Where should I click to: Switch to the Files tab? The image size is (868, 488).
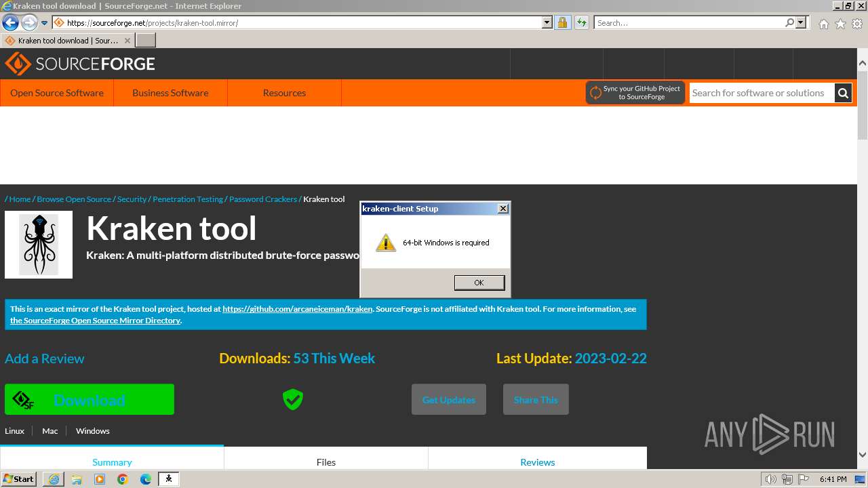(326, 459)
